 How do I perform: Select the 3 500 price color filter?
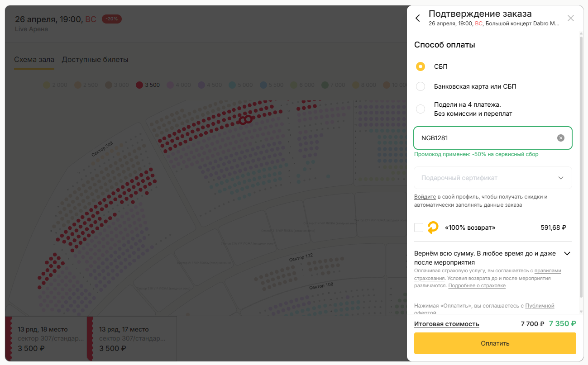148,85
